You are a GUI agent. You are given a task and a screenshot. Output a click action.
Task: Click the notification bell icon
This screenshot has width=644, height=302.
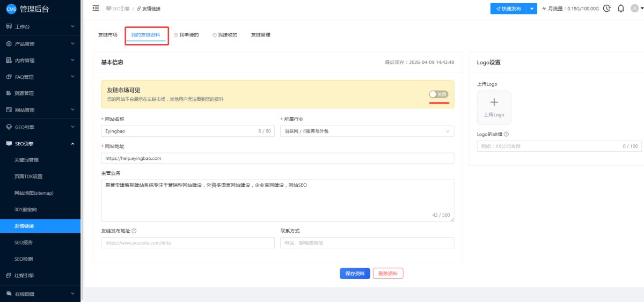click(x=621, y=9)
